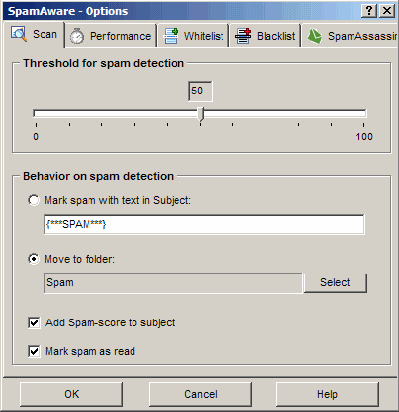Click the Behavior on spam detection heading

click(98, 176)
